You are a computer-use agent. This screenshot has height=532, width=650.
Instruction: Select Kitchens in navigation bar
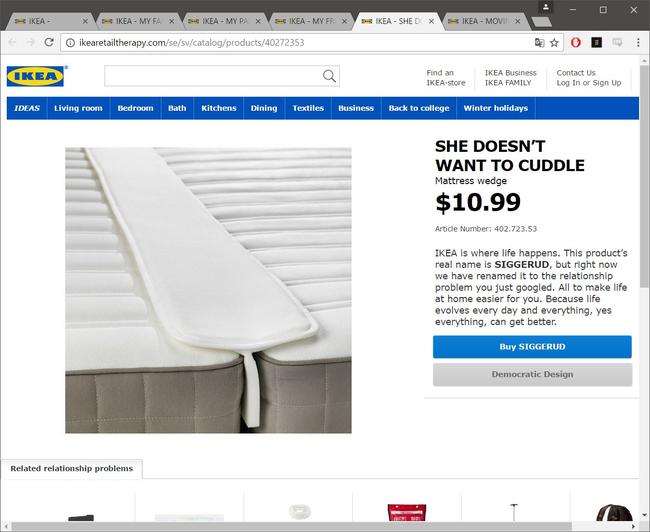218,108
